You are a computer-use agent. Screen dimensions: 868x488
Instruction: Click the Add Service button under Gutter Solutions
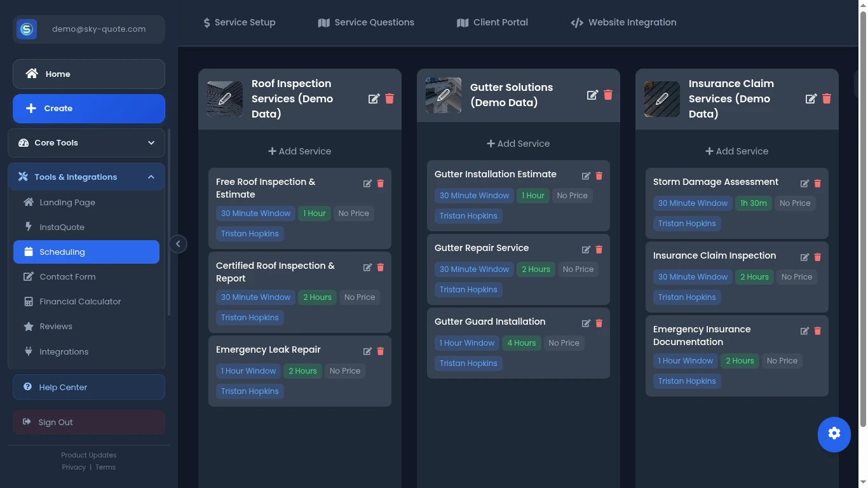pos(518,143)
